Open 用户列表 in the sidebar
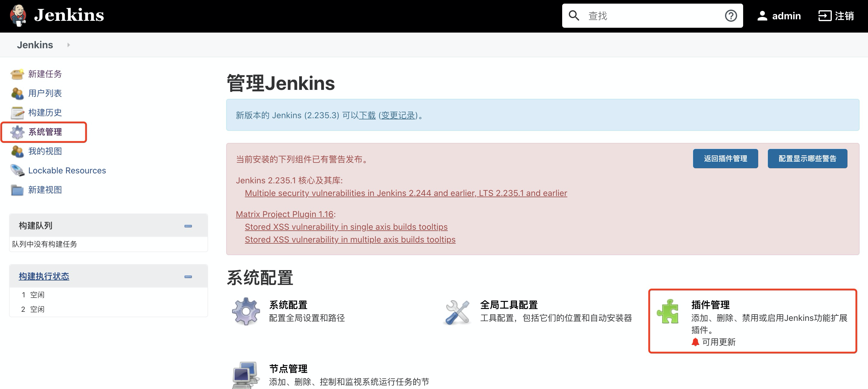The height and width of the screenshot is (389, 868). pyautogui.click(x=45, y=93)
